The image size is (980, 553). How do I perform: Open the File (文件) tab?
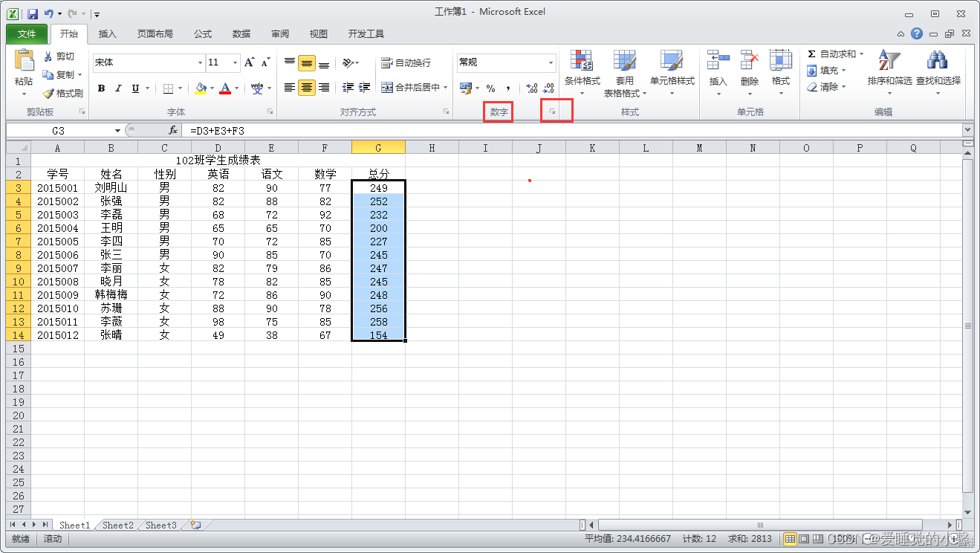(27, 34)
